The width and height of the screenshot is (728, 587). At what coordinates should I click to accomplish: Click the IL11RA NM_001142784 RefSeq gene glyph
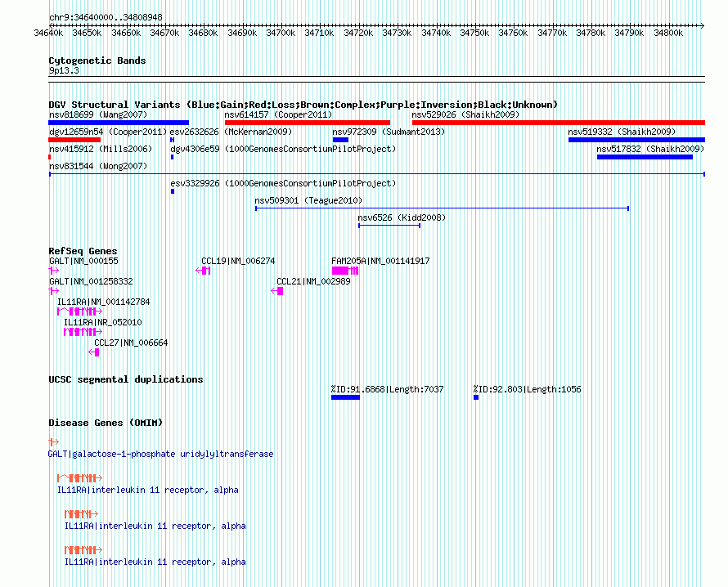79,311
